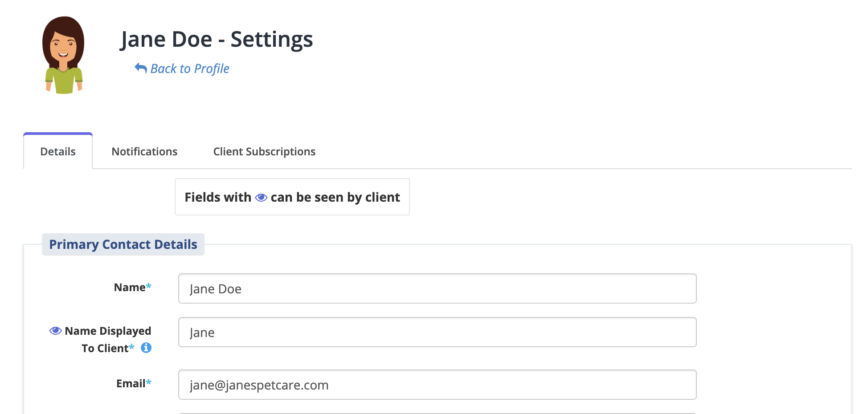Focus the Name Displayed To Client field
Viewport: 868px width, 414px height.
[x=437, y=332]
